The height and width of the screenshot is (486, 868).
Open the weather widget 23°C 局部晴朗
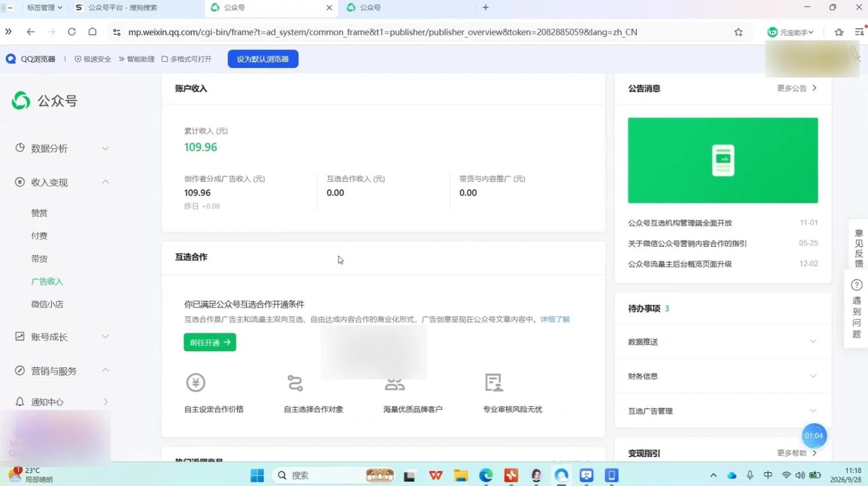point(32,475)
